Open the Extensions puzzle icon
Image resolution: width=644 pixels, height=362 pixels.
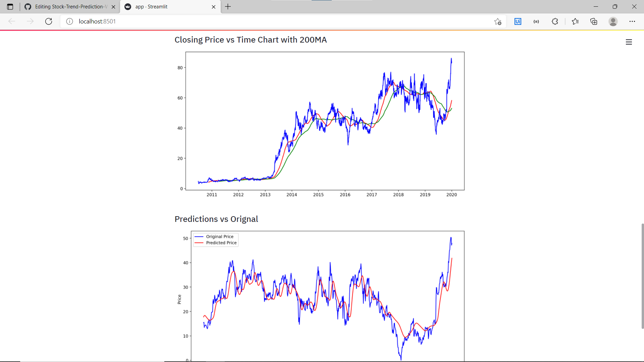(x=555, y=21)
